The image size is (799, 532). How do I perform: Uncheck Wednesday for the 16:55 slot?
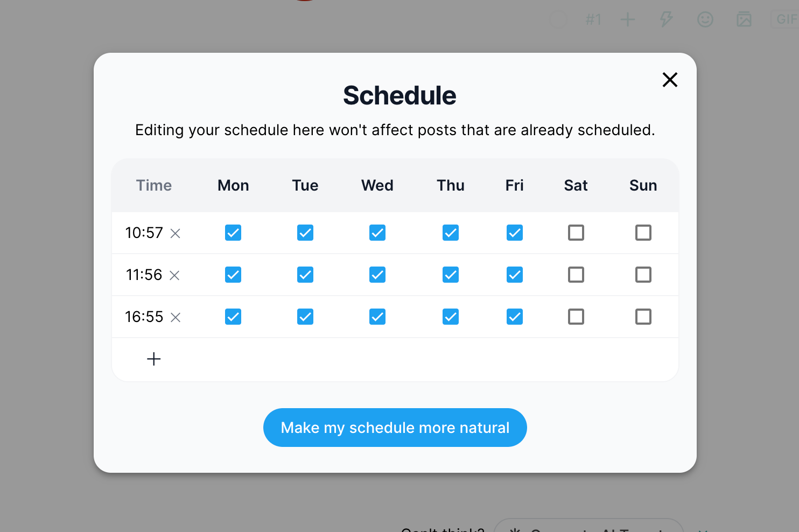coord(377,317)
